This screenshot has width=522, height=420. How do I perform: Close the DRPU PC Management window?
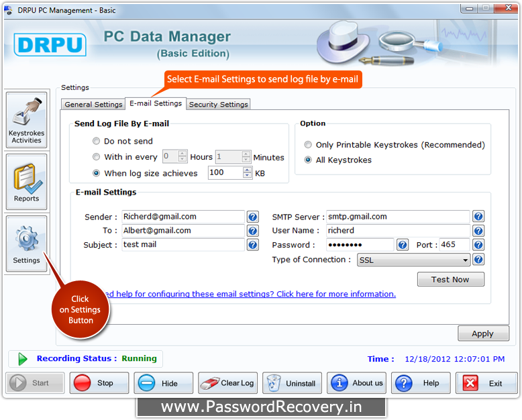[x=508, y=8]
